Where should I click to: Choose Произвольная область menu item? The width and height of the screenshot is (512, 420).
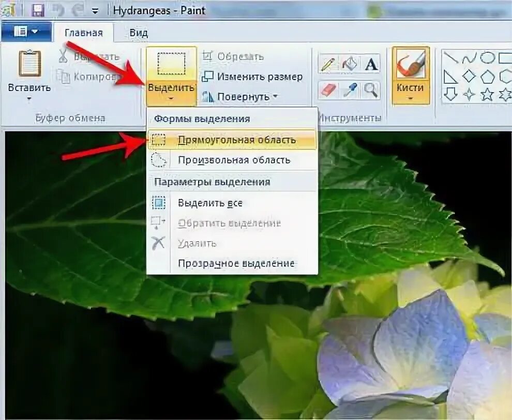[x=232, y=160]
